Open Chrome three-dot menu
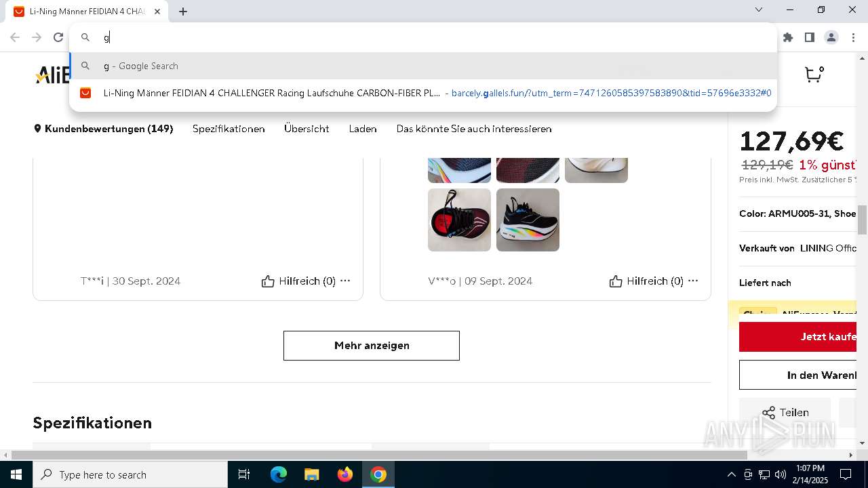The width and height of the screenshot is (868, 488). 853,37
